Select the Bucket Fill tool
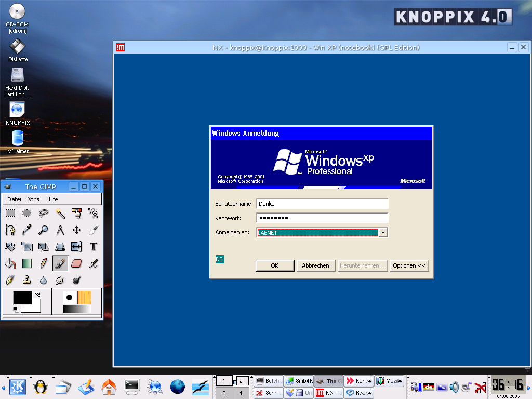 click(x=10, y=263)
